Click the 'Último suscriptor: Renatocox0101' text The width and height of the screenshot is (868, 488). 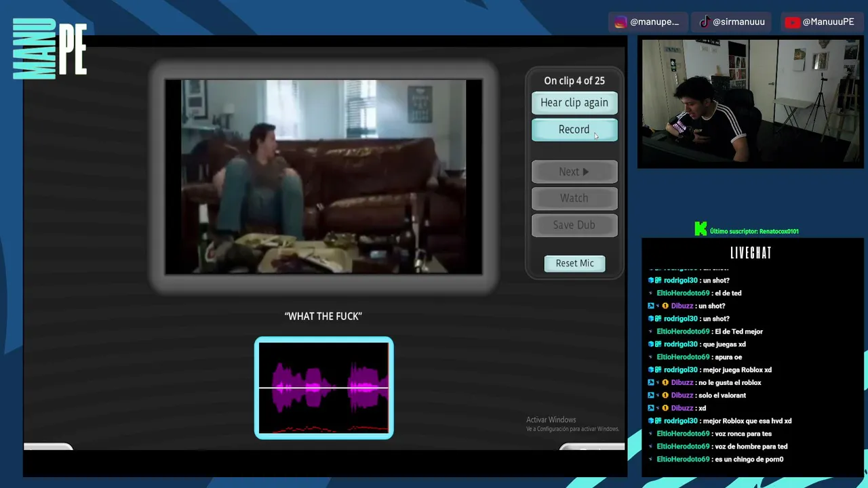[754, 231]
